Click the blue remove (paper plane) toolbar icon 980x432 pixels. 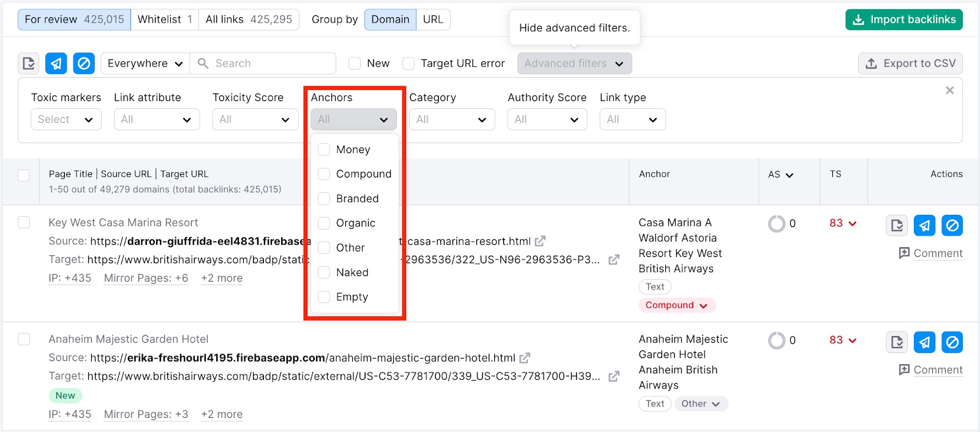pyautogui.click(x=56, y=64)
